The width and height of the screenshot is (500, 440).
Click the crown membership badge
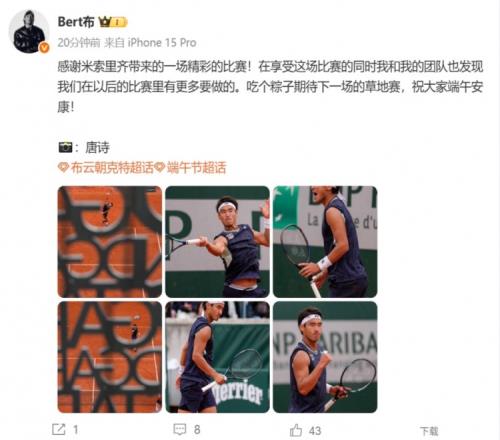[x=113, y=22]
